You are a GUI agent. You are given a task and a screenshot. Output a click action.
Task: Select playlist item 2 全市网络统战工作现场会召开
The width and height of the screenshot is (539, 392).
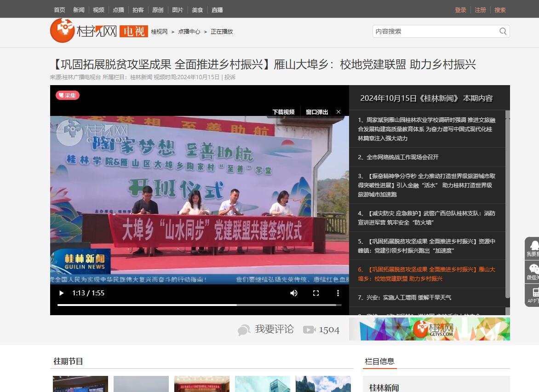398,157
